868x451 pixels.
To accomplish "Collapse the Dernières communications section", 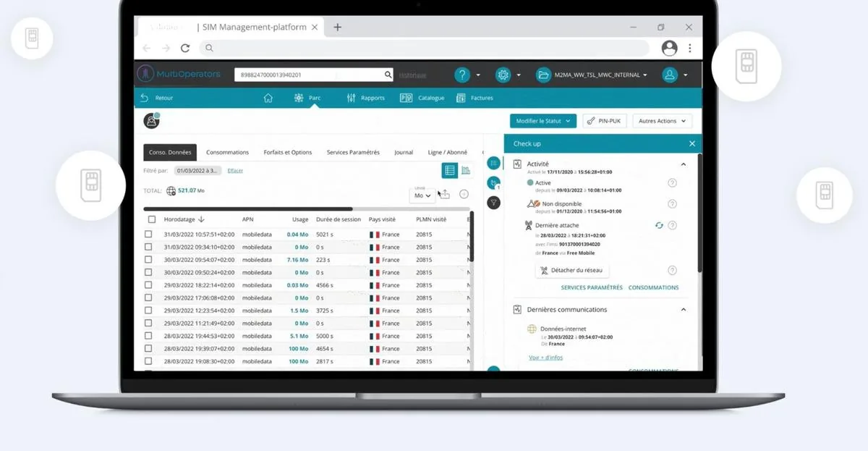I will click(684, 309).
